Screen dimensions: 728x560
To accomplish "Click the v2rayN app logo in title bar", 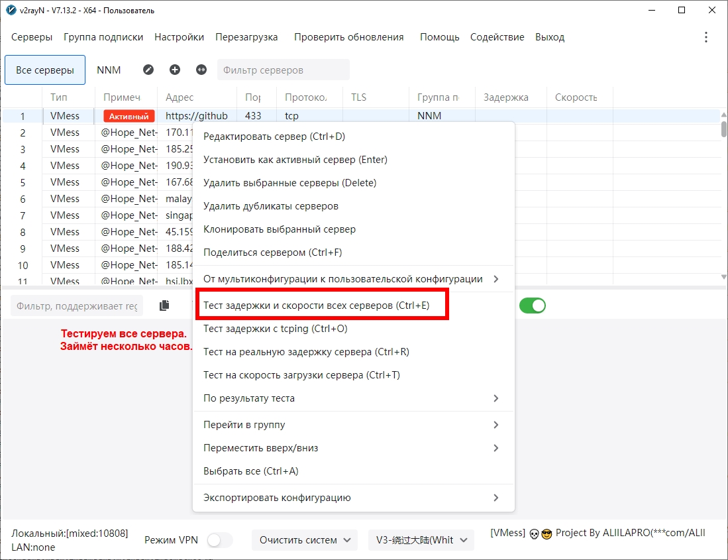I will (x=11, y=10).
